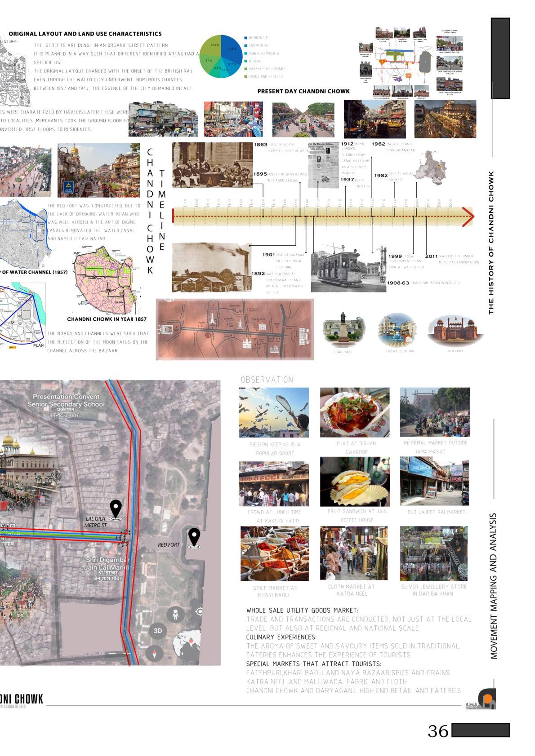Select the Residential legend swatch

245,38
